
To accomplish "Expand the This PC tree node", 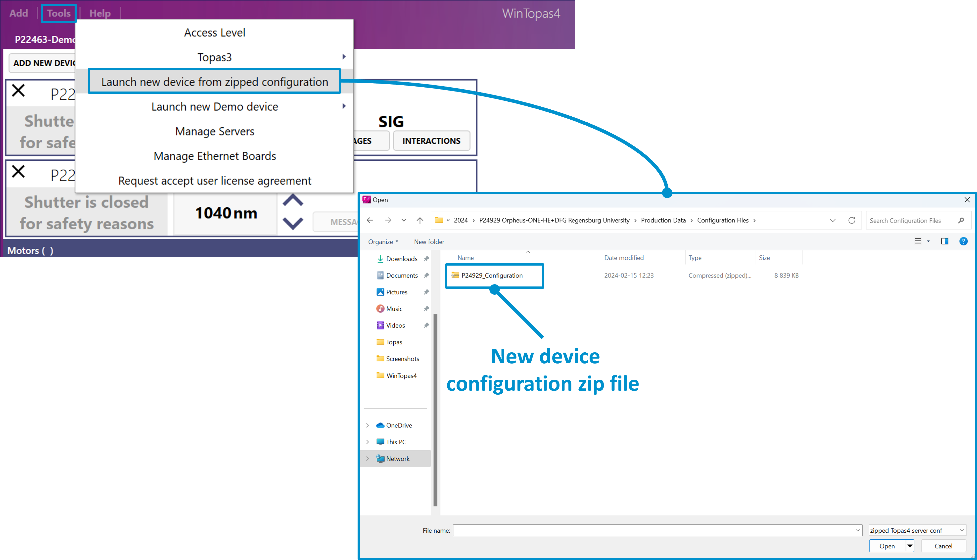I will (x=367, y=442).
